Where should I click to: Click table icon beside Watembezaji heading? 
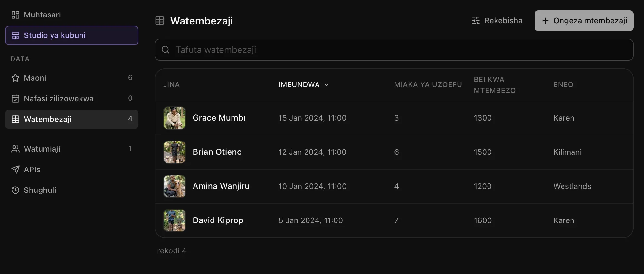click(160, 21)
